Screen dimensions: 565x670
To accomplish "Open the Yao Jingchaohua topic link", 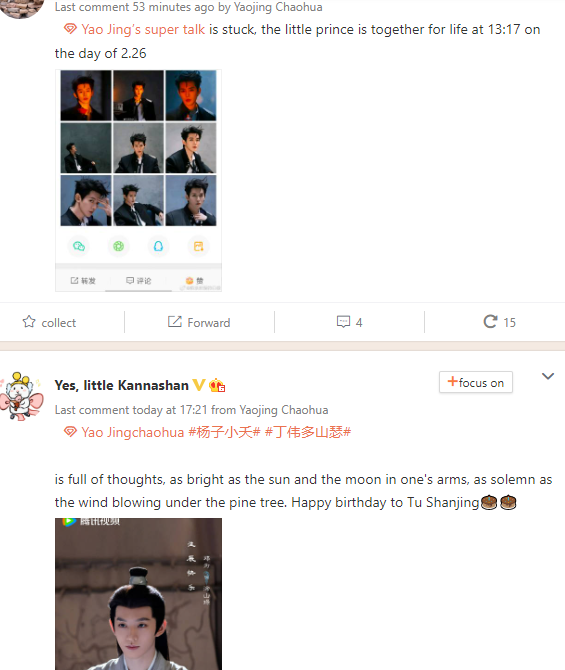I will (x=132, y=432).
